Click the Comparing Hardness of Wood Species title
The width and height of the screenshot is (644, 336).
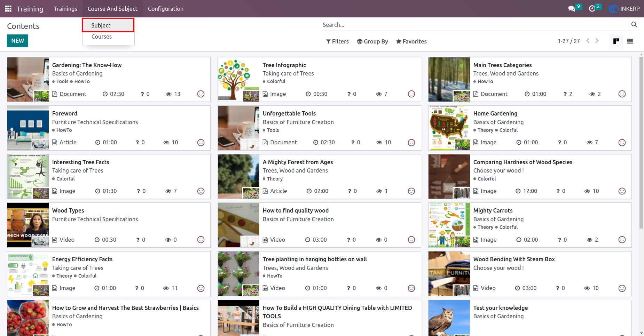click(x=523, y=162)
